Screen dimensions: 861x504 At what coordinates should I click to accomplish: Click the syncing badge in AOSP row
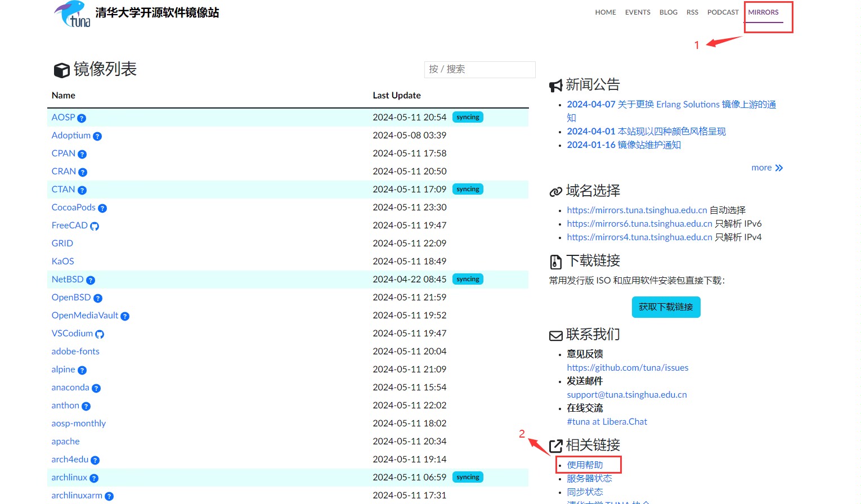468,118
